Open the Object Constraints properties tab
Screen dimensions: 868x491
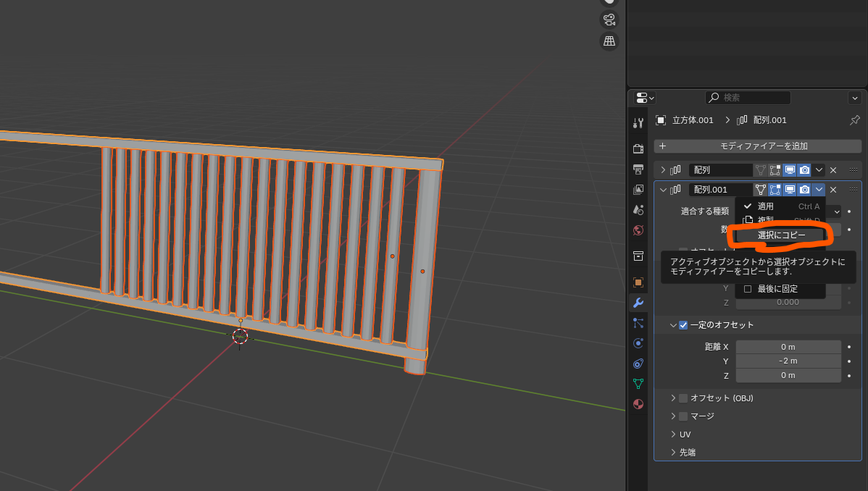click(638, 364)
